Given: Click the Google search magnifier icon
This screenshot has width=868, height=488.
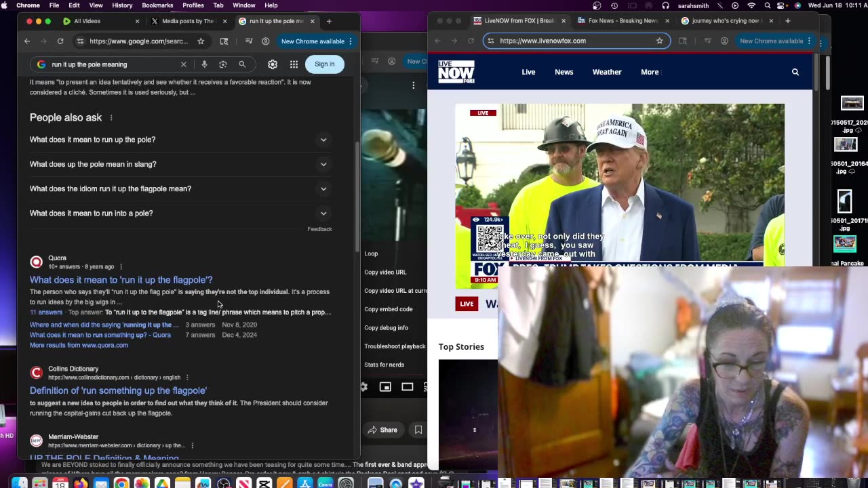Looking at the screenshot, I should (x=242, y=64).
